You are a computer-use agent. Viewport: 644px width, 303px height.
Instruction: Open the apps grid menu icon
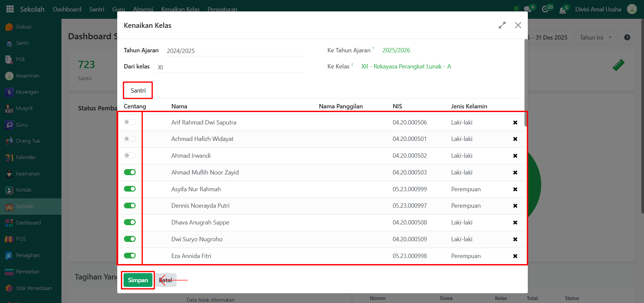click(x=10, y=9)
